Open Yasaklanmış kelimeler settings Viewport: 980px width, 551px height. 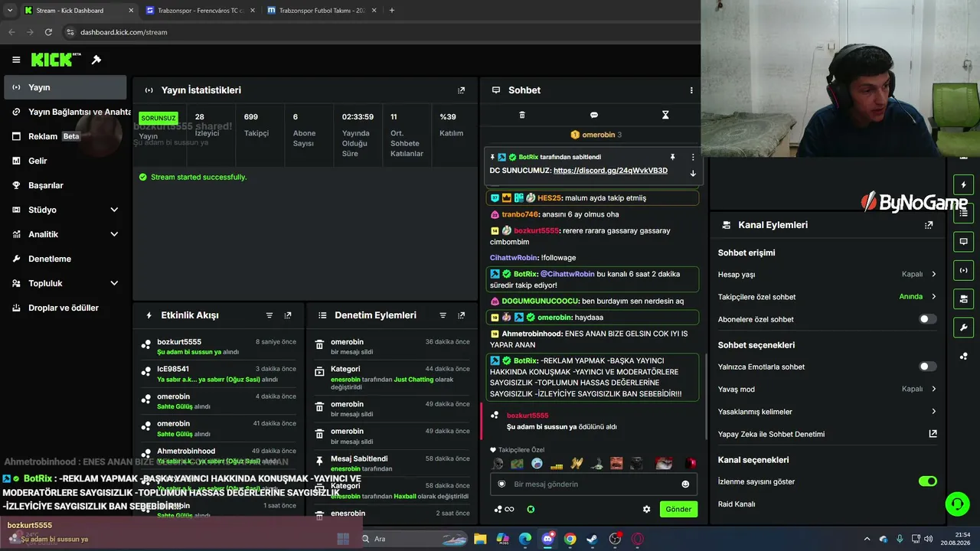click(x=827, y=412)
